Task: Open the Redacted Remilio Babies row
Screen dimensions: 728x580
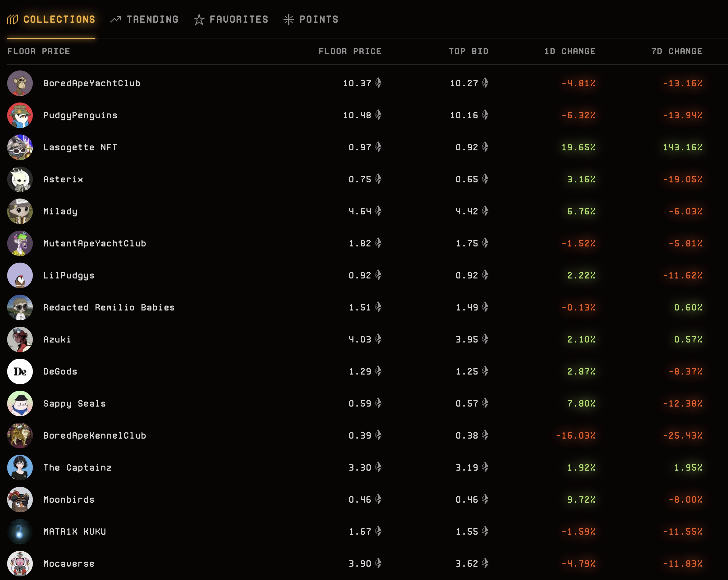Action: pyautogui.click(x=109, y=307)
